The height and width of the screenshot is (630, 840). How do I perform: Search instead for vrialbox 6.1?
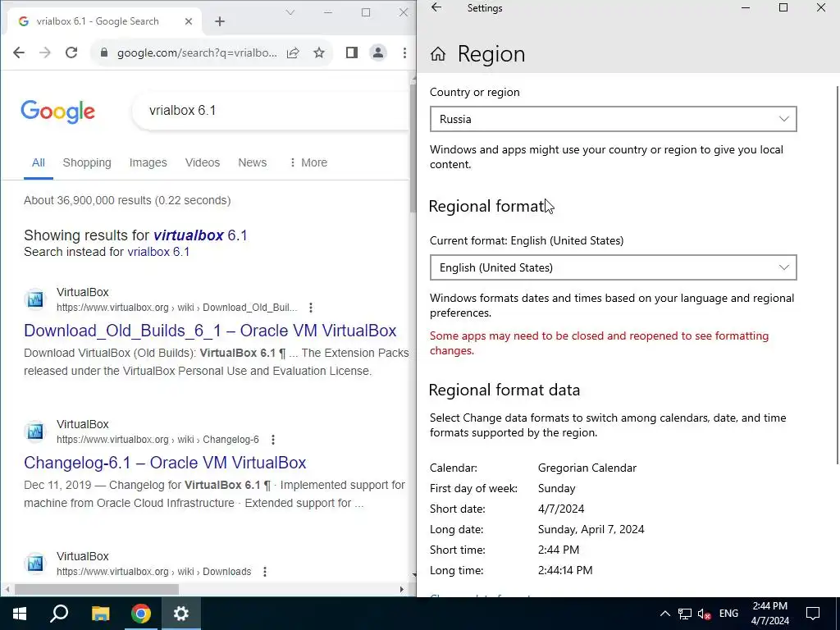158,252
